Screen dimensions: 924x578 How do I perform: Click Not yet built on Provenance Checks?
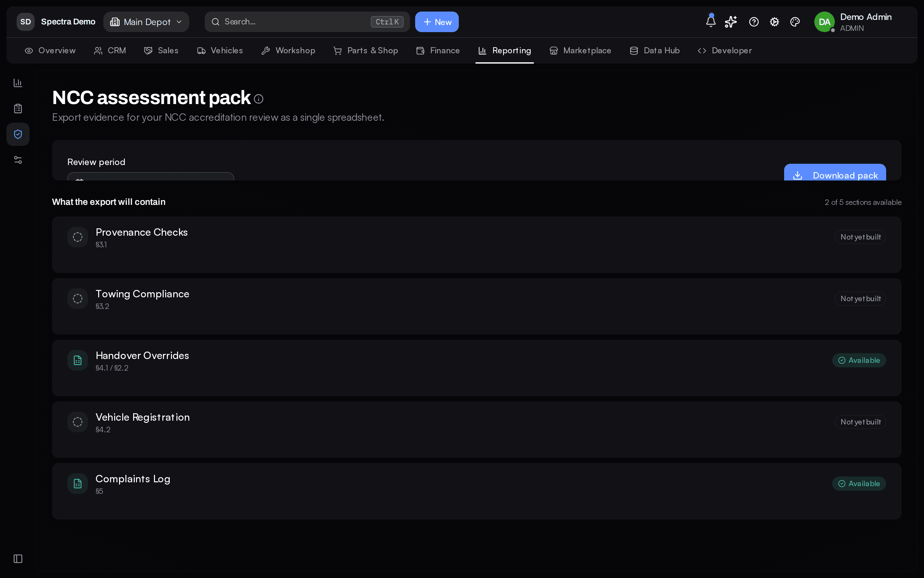point(860,237)
